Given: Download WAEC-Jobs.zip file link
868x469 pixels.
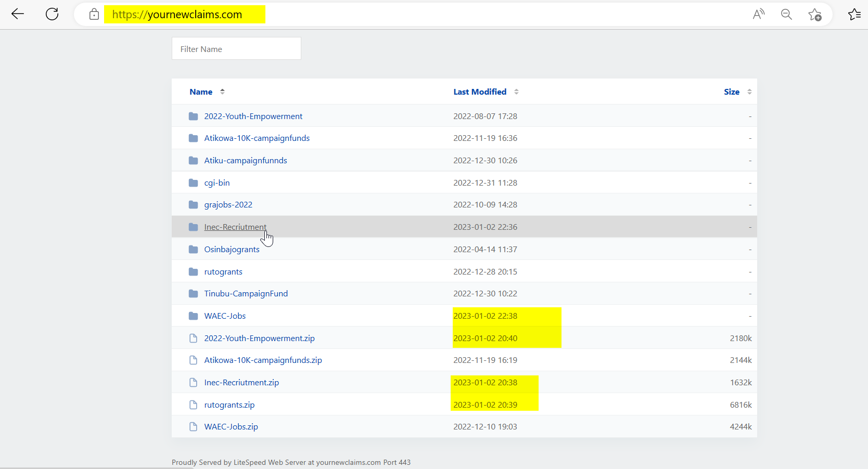Looking at the screenshot, I should coord(231,426).
